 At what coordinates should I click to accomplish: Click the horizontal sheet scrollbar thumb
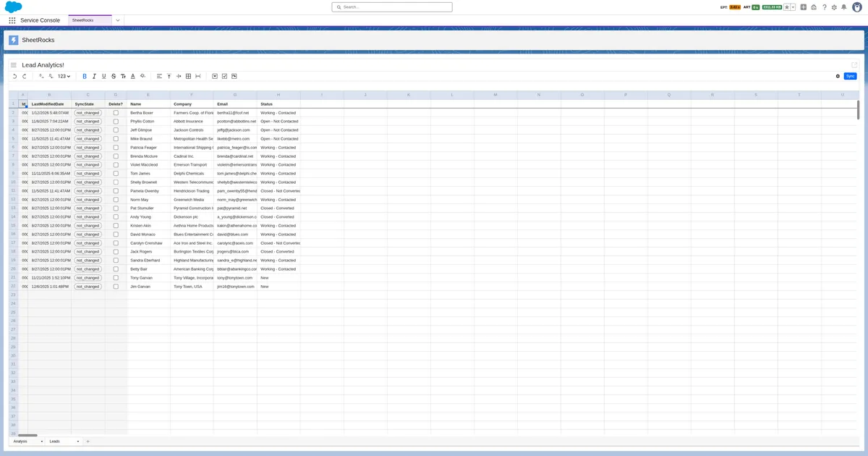27,435
